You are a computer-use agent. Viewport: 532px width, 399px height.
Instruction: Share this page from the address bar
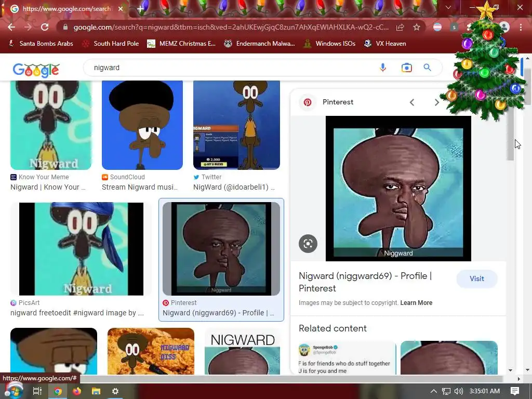[400, 27]
